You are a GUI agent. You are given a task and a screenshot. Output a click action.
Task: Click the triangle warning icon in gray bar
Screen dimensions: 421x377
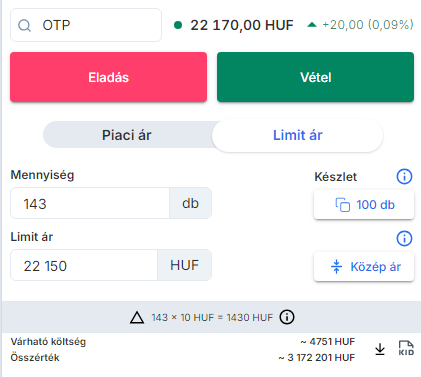click(137, 317)
